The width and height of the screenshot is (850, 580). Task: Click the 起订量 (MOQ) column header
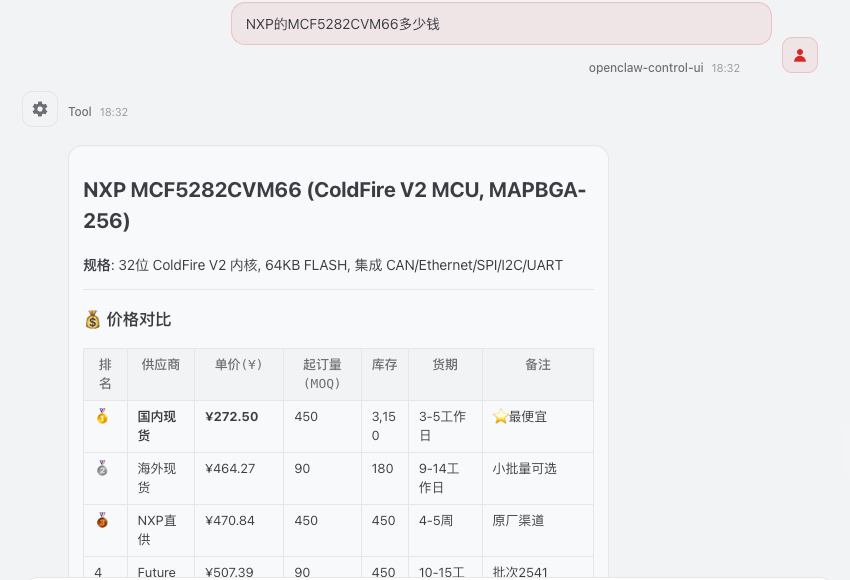322,374
